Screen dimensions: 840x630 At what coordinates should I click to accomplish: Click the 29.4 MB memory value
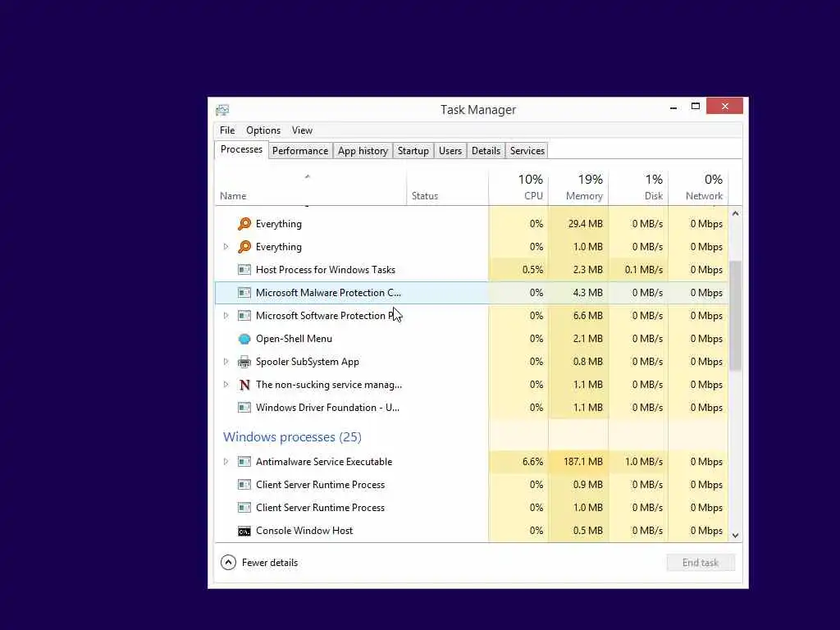tap(585, 223)
